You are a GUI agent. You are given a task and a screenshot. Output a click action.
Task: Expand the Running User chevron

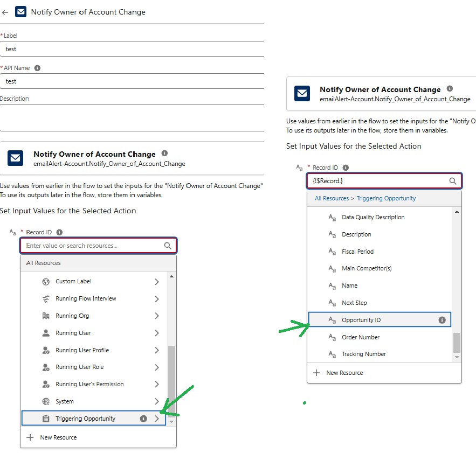(x=157, y=333)
